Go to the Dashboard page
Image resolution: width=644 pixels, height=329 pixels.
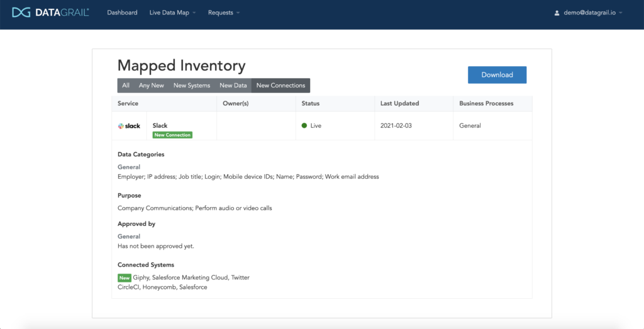click(x=122, y=13)
